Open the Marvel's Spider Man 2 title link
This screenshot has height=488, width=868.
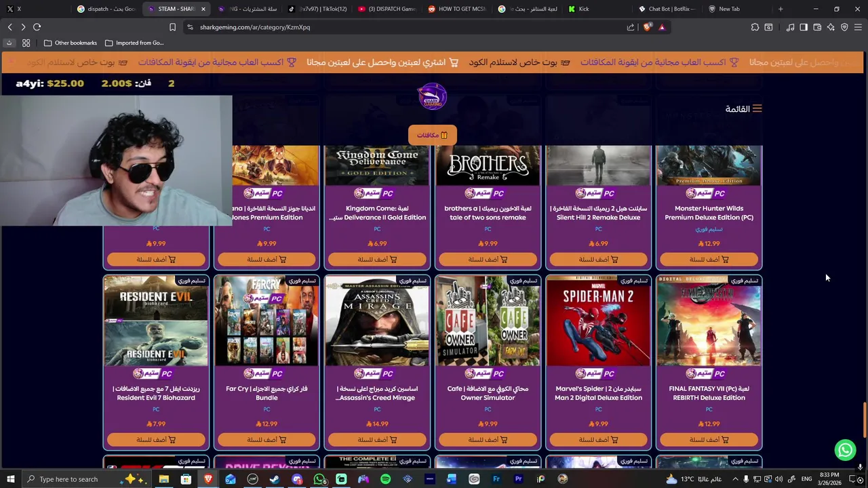[x=598, y=393]
